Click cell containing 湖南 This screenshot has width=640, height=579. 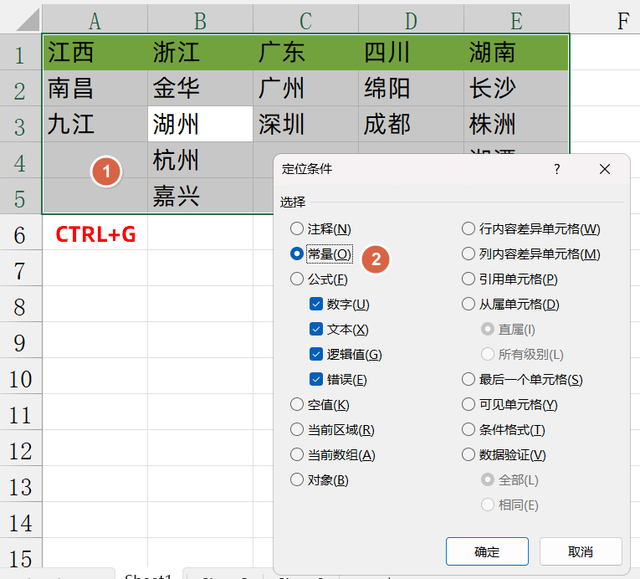[x=516, y=53]
